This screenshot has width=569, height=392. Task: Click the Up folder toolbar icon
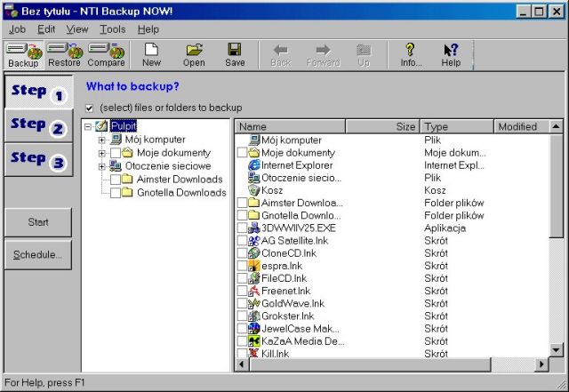[364, 55]
